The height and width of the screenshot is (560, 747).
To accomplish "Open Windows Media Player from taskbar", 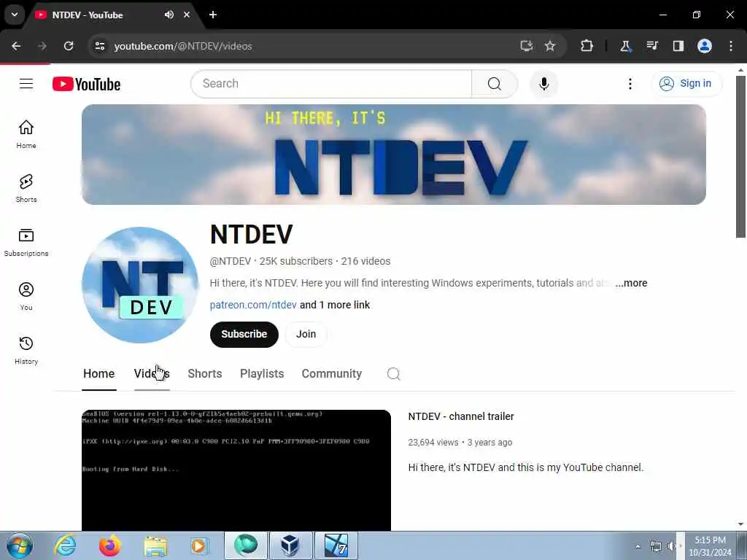I will click(199, 545).
